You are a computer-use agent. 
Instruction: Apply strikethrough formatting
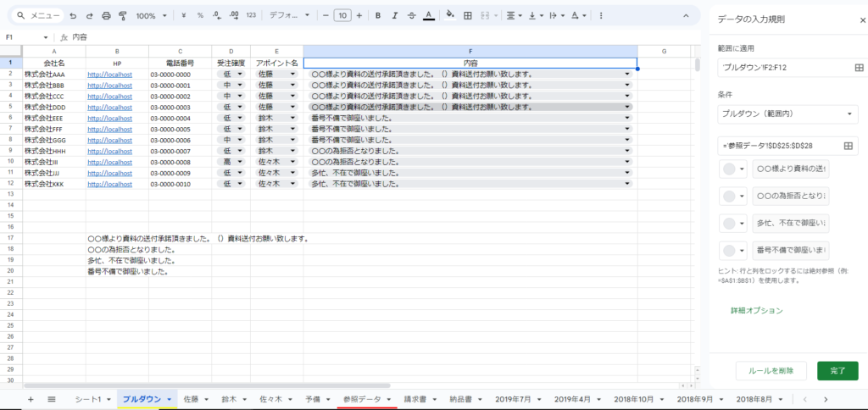411,15
